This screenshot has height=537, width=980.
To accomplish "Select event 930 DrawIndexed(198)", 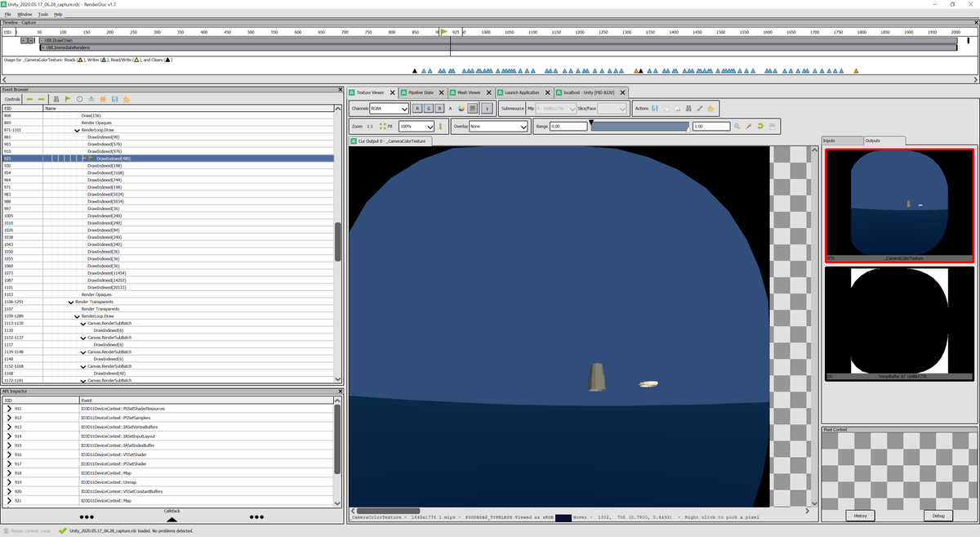I will (x=167, y=165).
